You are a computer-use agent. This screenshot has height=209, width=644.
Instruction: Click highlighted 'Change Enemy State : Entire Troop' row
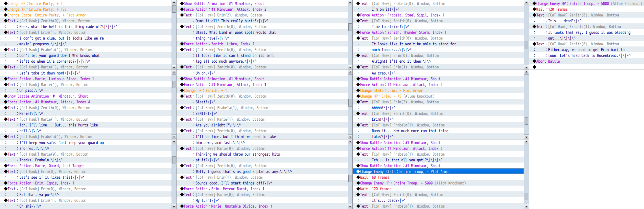tap(438, 171)
